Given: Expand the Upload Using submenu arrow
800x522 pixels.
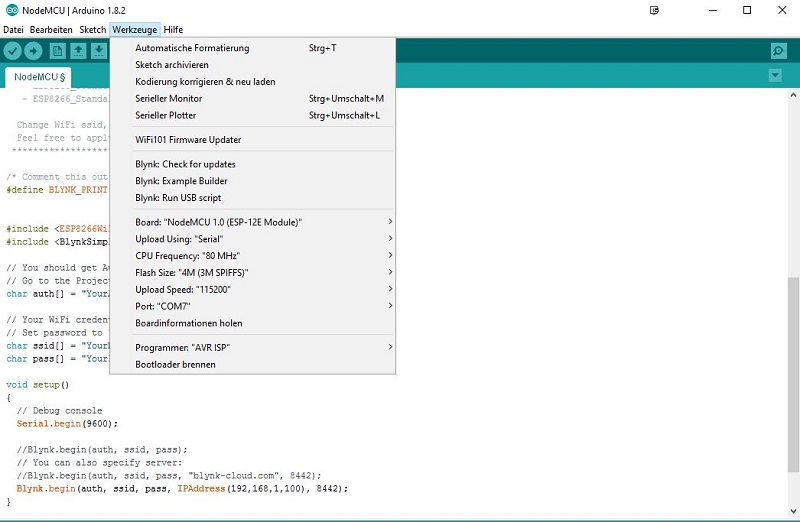Looking at the screenshot, I should pyautogui.click(x=390, y=238).
